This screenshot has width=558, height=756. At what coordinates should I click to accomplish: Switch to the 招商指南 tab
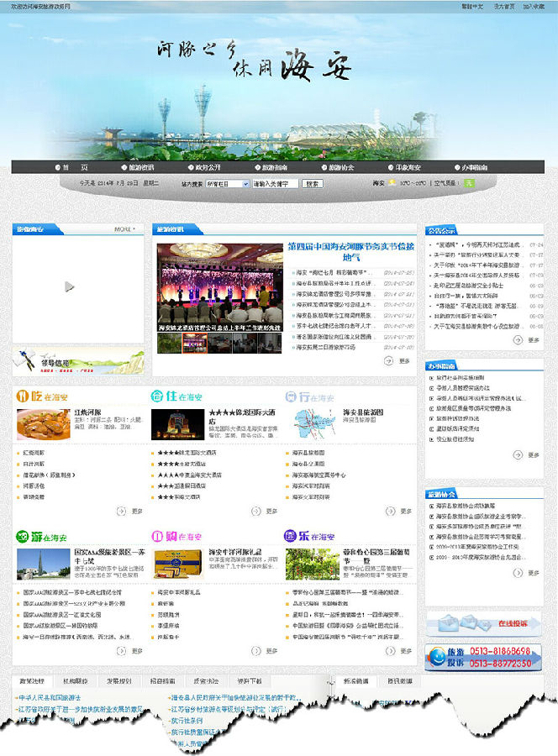click(x=162, y=681)
